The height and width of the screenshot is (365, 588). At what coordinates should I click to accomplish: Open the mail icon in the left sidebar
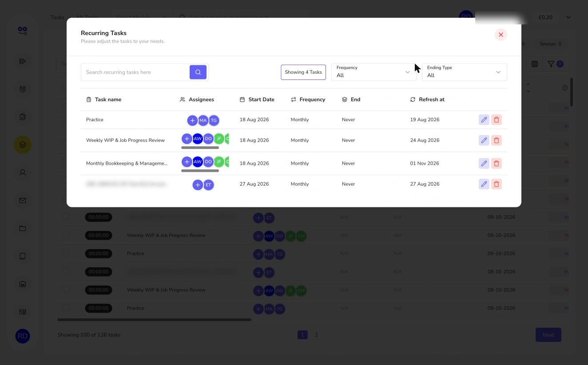click(23, 200)
